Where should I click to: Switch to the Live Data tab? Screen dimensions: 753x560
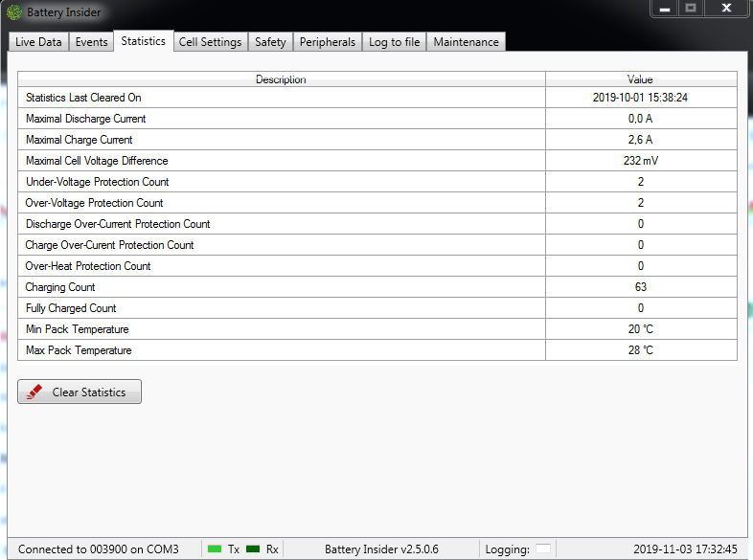coord(38,42)
